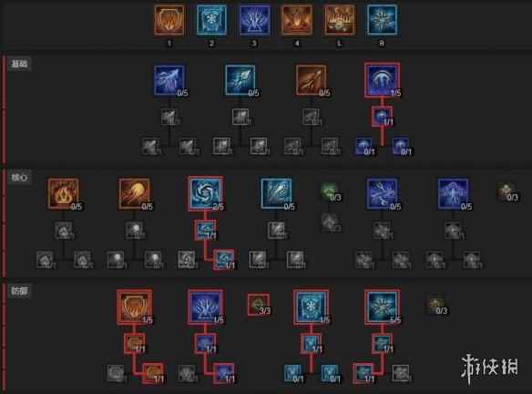Select the skill in the L mouse slot
The height and width of the screenshot is (394, 532).
tap(340, 20)
